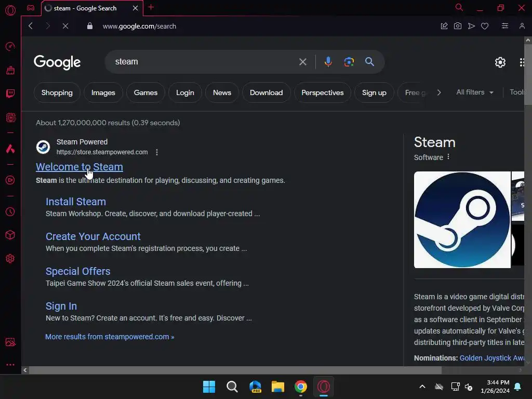Click the site security lock icon
Screen dimensions: 532x399
tap(90, 26)
